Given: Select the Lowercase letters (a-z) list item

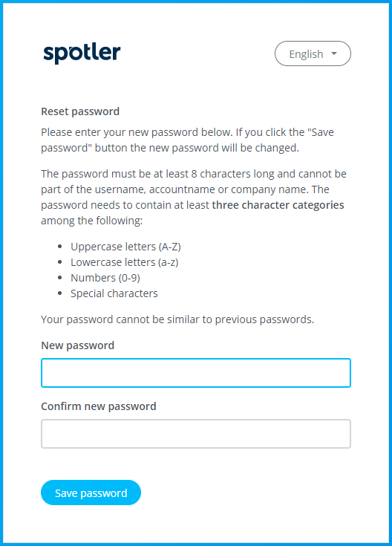Looking at the screenshot, I should click(125, 262).
